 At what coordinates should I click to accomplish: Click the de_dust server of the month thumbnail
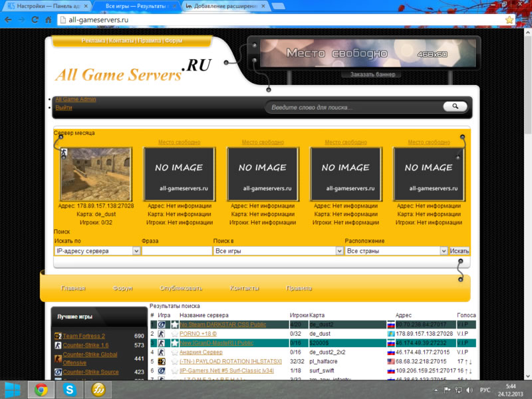pos(96,174)
